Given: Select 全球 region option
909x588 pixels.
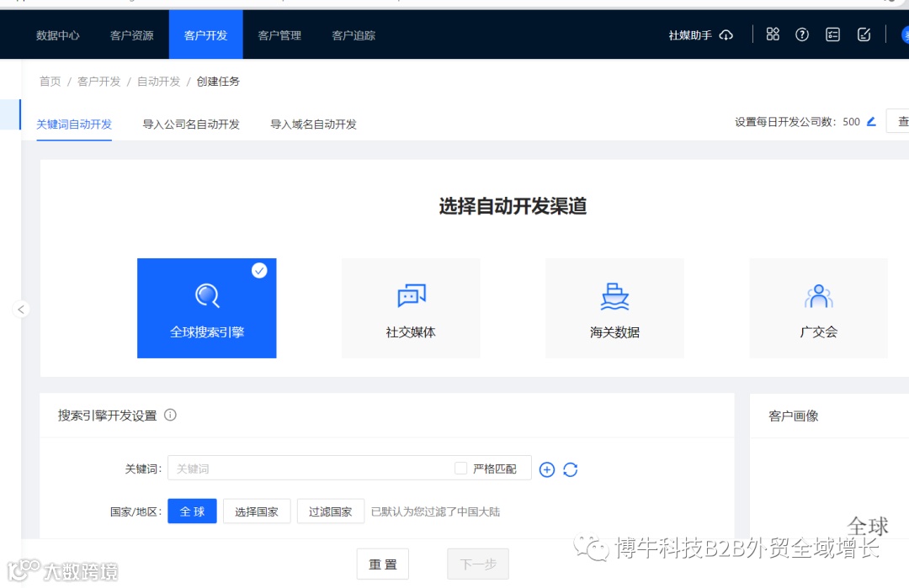Looking at the screenshot, I should (x=193, y=511).
